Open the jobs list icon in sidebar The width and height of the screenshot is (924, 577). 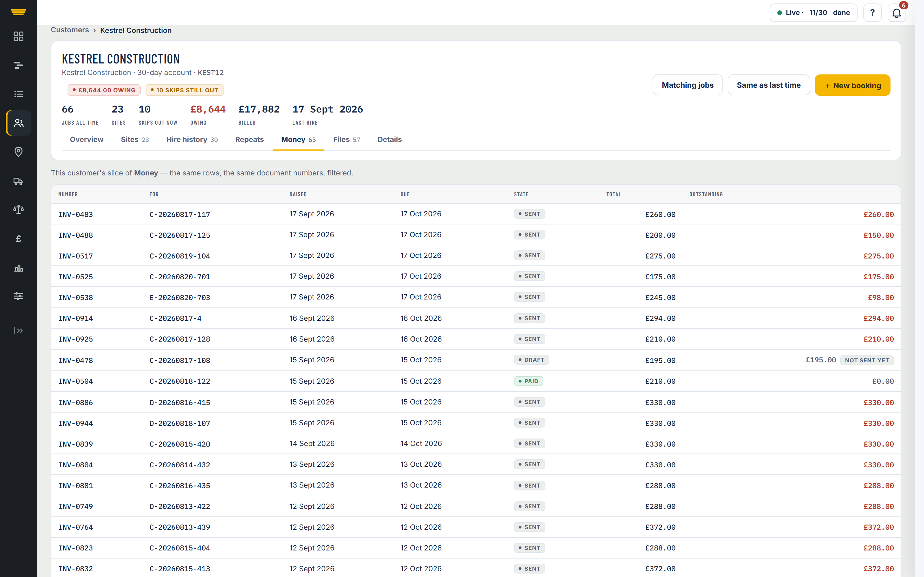(x=18, y=94)
